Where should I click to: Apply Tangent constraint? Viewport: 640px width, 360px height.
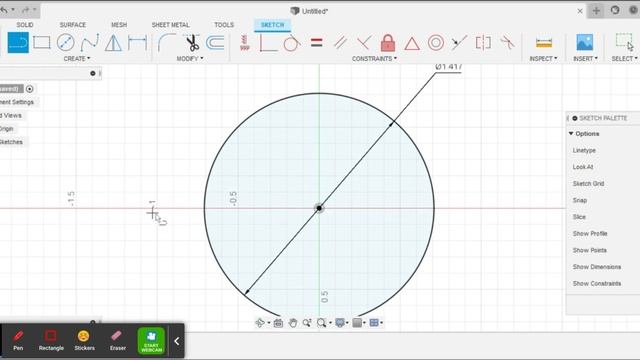[291, 43]
